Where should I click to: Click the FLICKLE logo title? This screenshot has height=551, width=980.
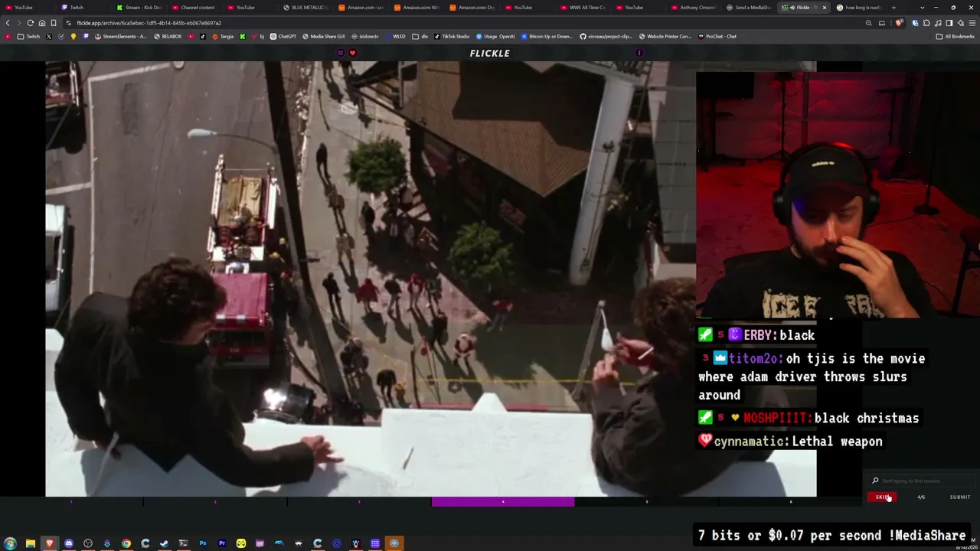[490, 53]
